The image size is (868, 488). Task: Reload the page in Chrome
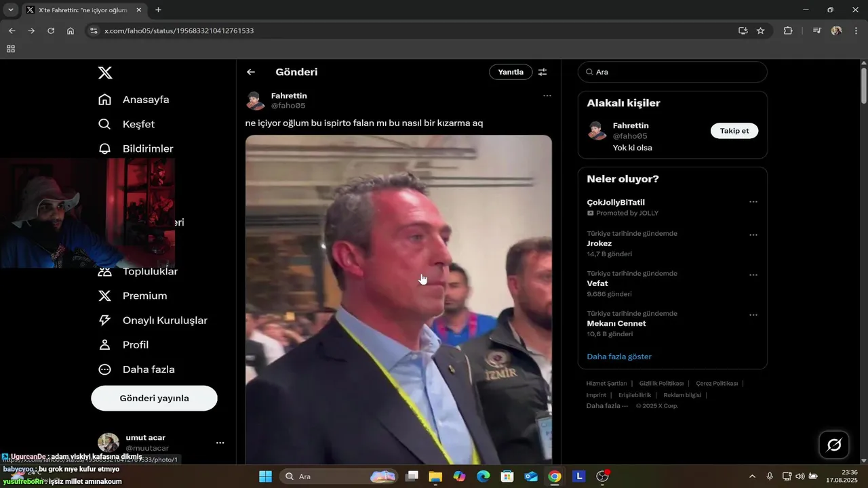(51, 30)
